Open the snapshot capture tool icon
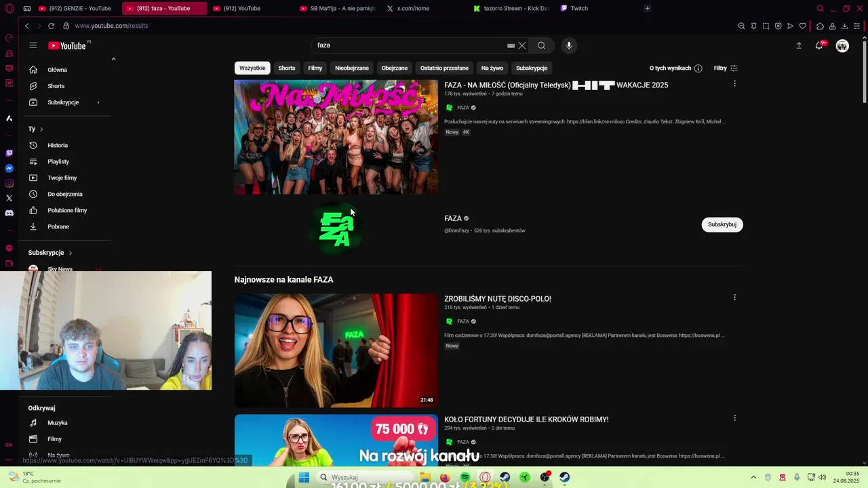868x488 pixels. 766,26
